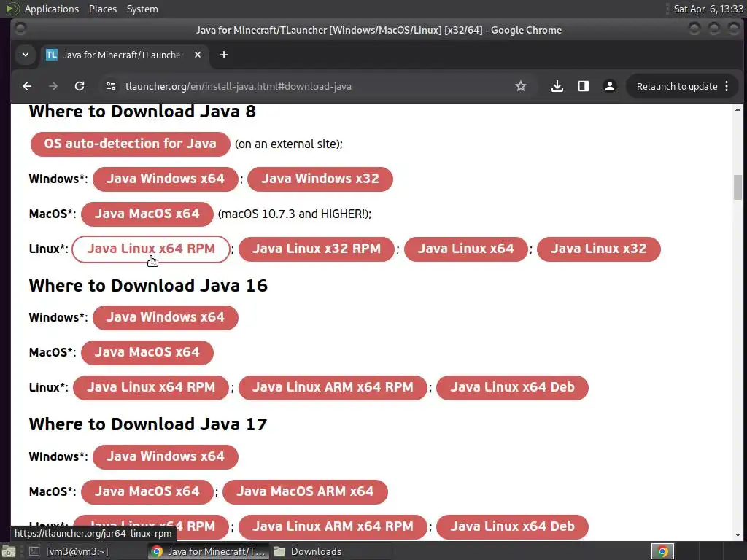Download Java 8 Windows x64

point(166,179)
